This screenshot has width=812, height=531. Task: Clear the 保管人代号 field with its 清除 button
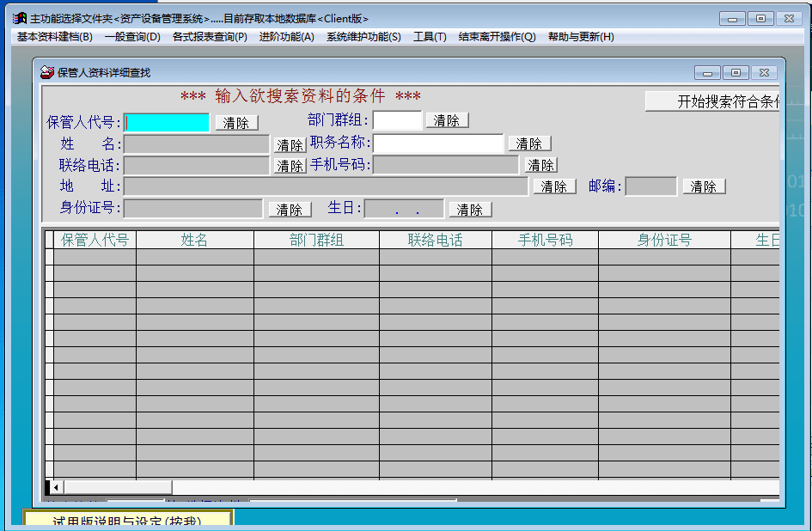(x=236, y=123)
